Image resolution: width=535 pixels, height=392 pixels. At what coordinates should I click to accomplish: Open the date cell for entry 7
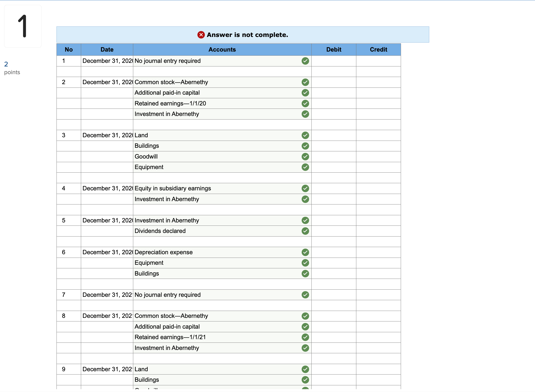107,295
